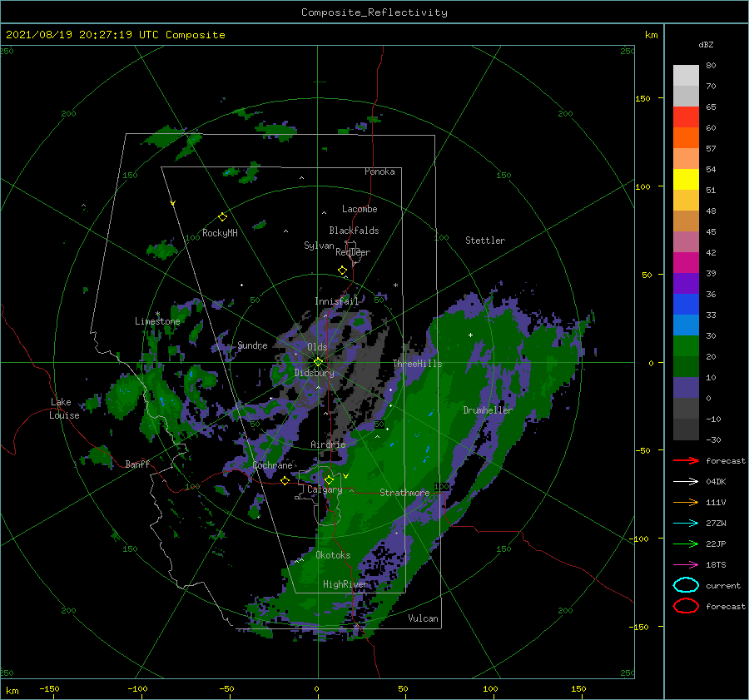This screenshot has width=749, height=700.
Task: Click the cyan 27ZW arrow icon
Action: tap(686, 524)
